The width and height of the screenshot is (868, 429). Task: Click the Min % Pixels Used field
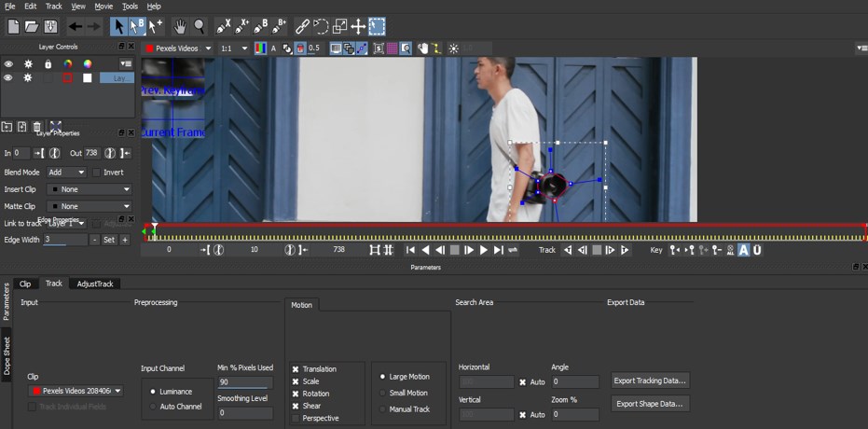[245, 382]
